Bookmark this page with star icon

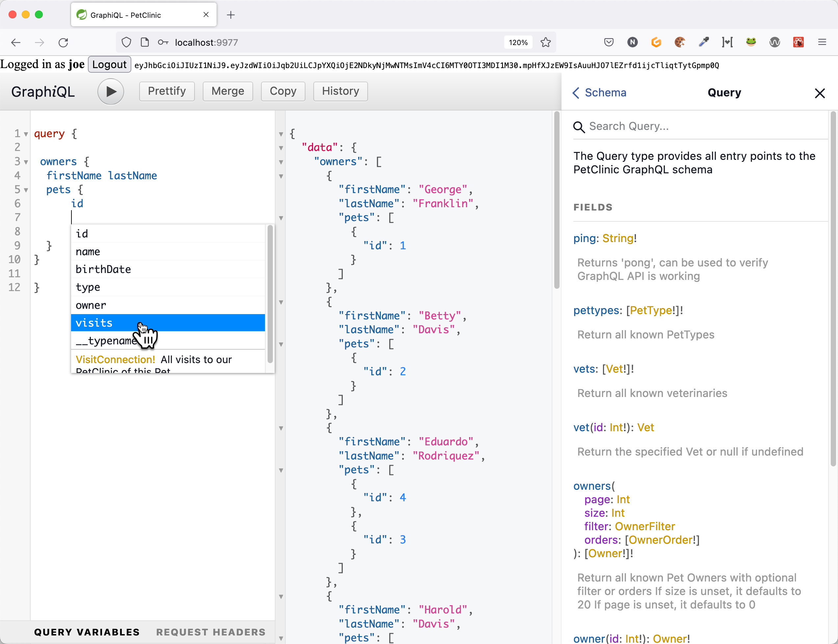(545, 42)
